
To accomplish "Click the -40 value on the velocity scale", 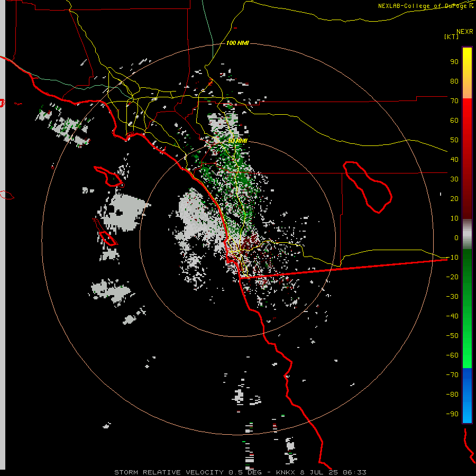I will (452, 316).
